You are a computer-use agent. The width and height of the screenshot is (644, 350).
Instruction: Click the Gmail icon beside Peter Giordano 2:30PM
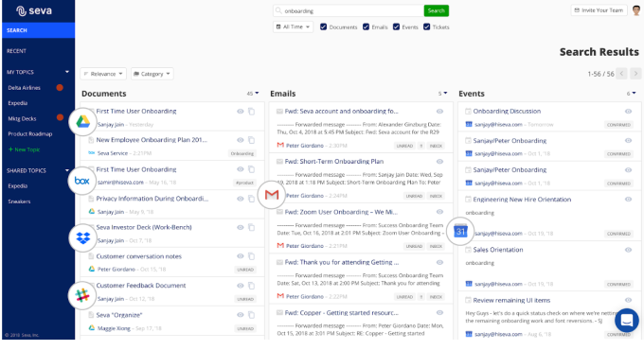(280, 145)
